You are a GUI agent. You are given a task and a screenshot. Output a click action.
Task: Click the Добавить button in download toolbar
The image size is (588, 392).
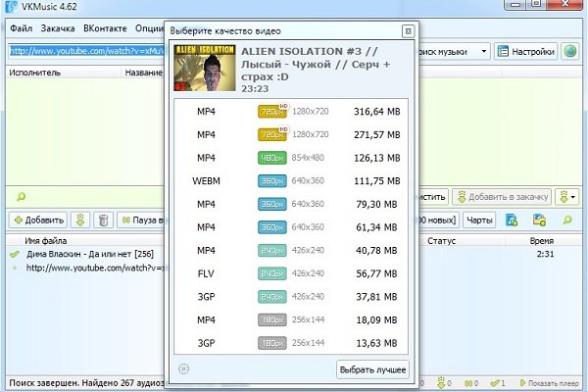pyautogui.click(x=38, y=220)
